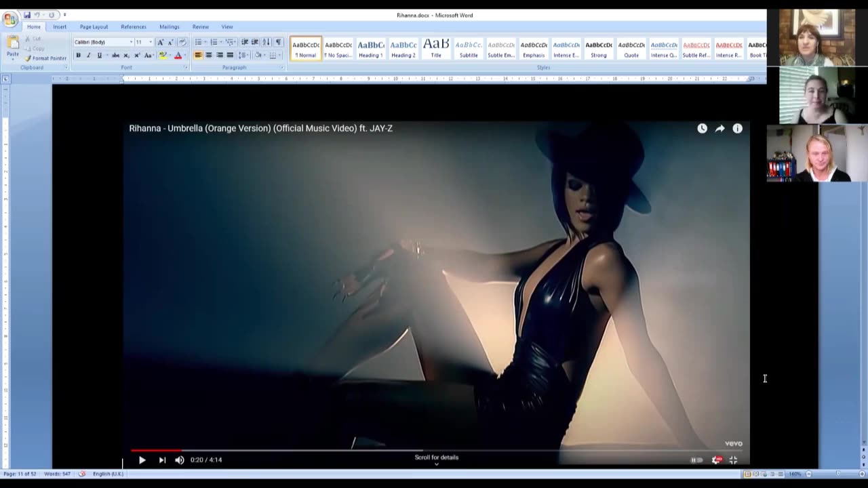868x488 pixels.
Task: Undo the last action
Action: click(x=37, y=15)
